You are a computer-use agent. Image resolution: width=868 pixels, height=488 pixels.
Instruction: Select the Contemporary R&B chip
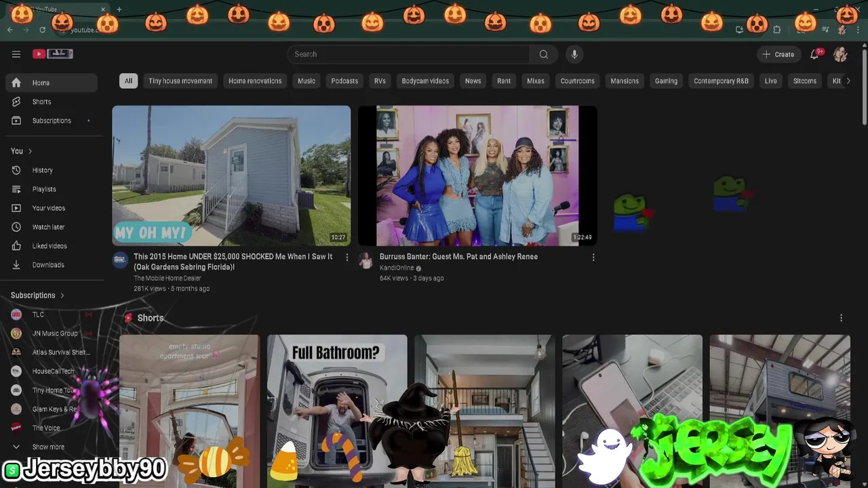tap(721, 81)
